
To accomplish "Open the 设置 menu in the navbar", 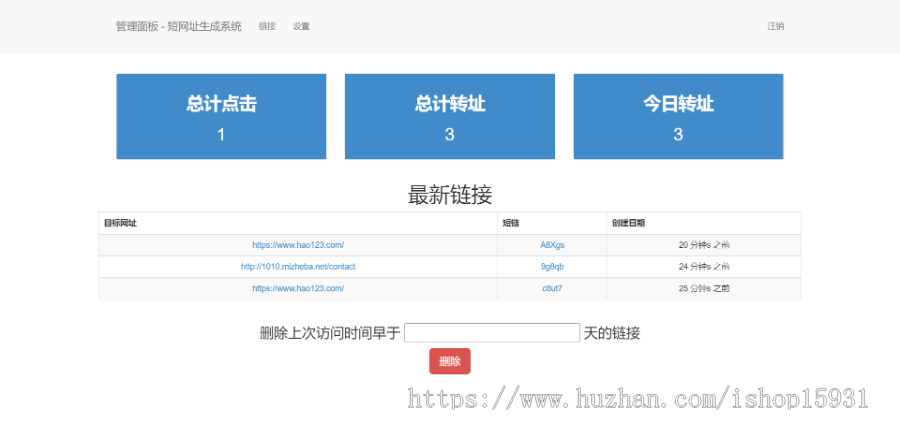I will tap(301, 26).
